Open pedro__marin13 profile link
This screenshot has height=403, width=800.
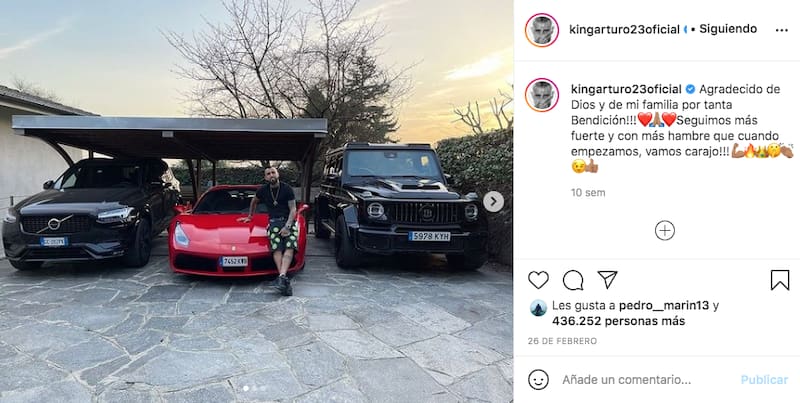[x=664, y=306]
